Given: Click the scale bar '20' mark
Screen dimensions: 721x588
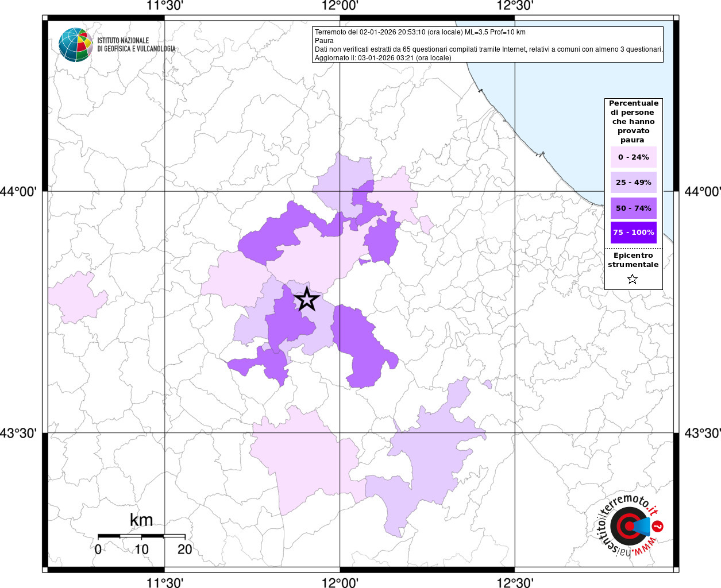Looking at the screenshot, I should click(x=184, y=549).
